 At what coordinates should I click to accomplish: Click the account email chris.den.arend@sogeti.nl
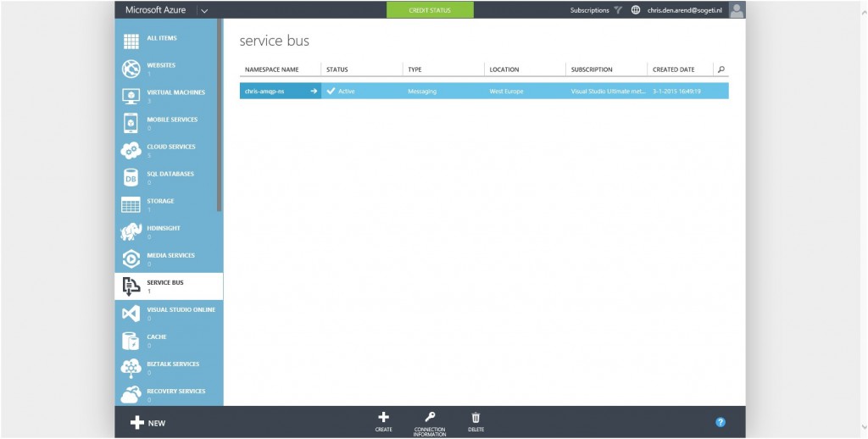click(685, 10)
